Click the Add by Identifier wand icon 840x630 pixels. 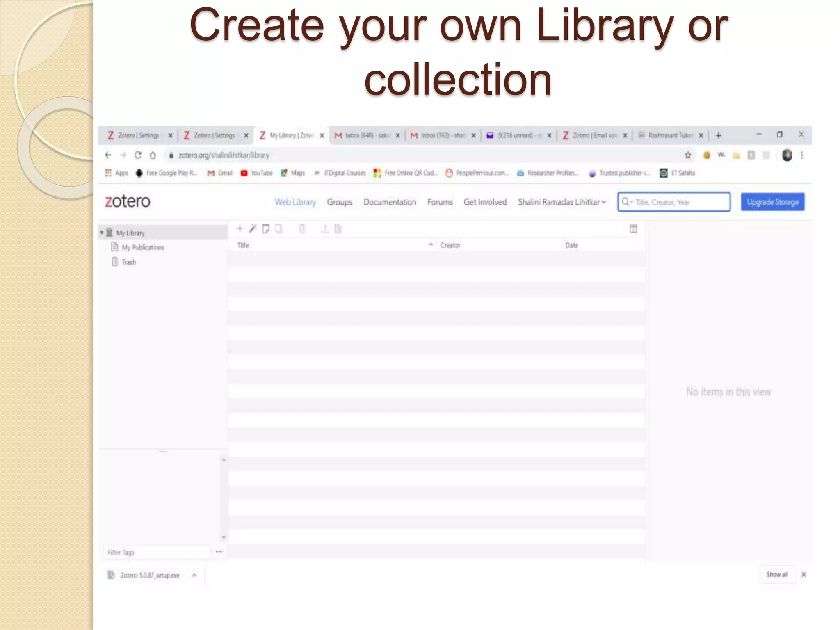[x=253, y=229]
